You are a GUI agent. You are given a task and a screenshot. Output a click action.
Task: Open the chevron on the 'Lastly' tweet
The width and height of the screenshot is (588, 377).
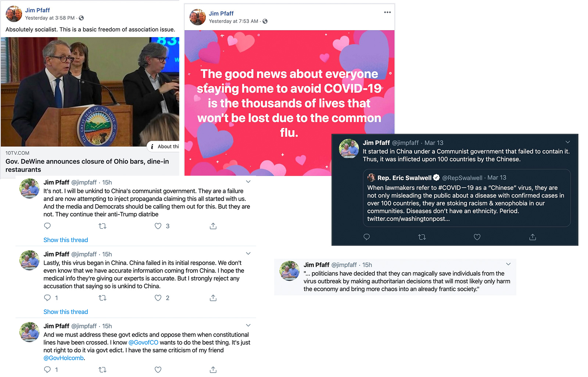(x=248, y=254)
